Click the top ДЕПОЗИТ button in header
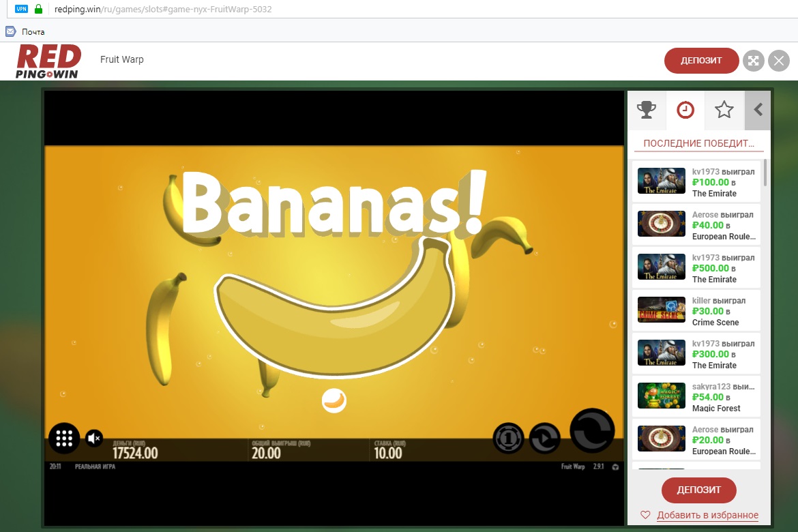The height and width of the screenshot is (532, 798). (x=701, y=61)
